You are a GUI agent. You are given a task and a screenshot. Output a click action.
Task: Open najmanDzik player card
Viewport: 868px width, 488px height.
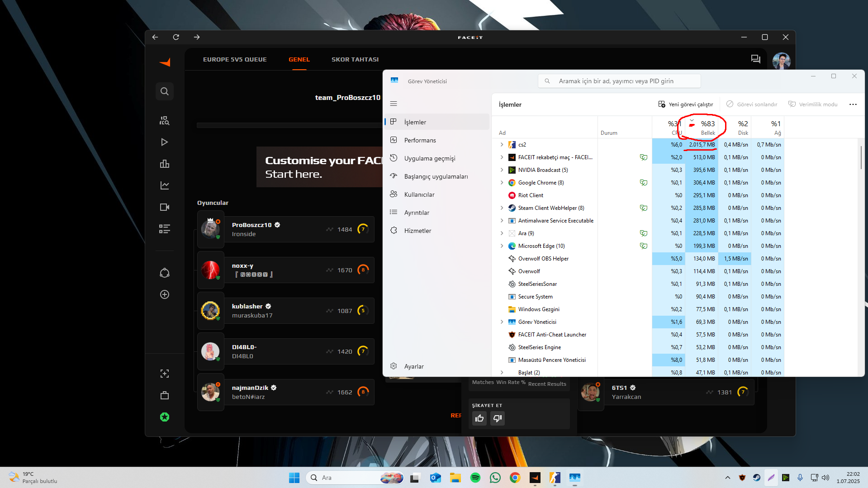286,392
